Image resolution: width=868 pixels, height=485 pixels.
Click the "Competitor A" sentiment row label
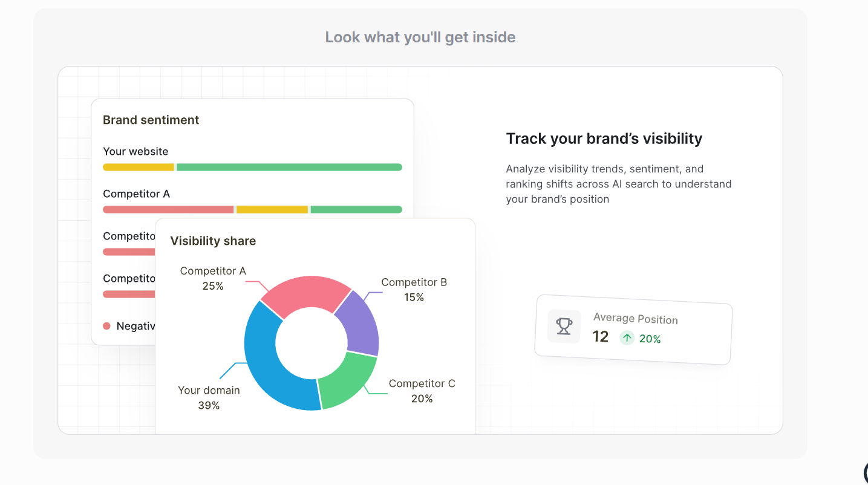click(136, 194)
